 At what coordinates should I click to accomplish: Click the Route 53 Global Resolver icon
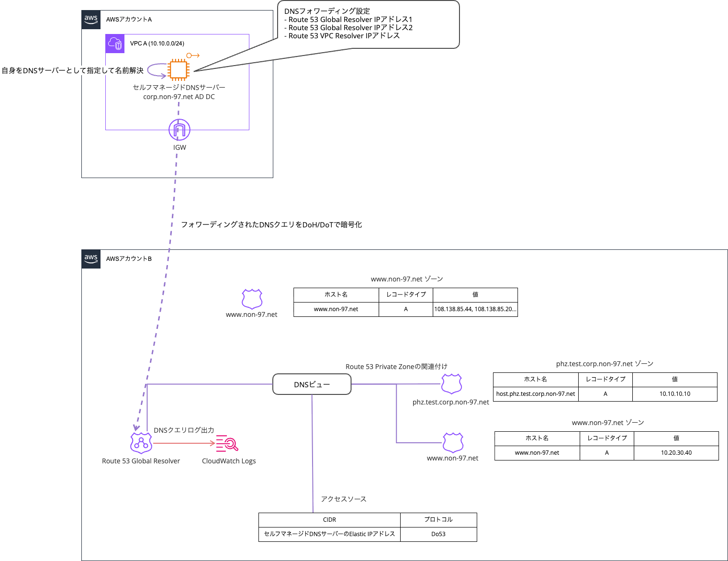pos(140,443)
